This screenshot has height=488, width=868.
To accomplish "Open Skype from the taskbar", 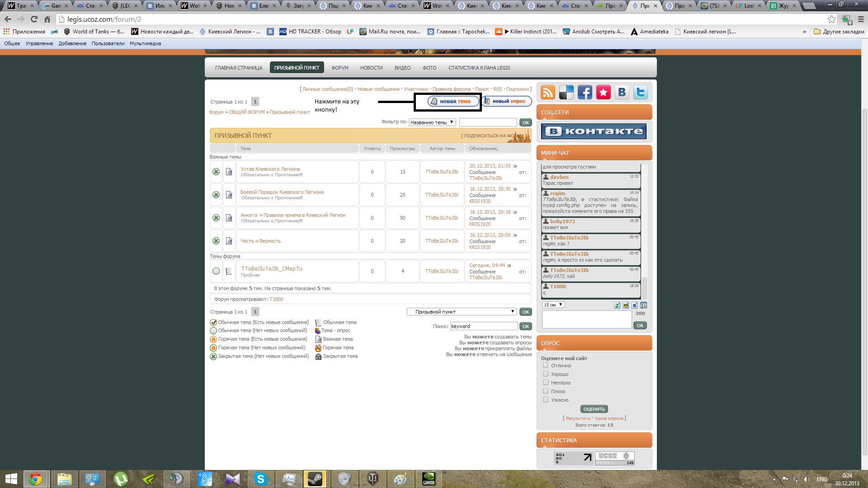I will 260,479.
